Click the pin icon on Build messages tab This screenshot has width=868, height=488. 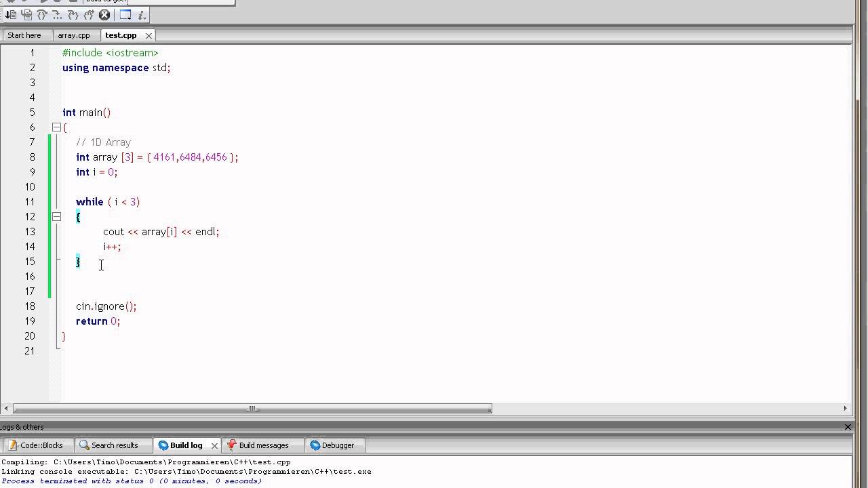pos(232,445)
